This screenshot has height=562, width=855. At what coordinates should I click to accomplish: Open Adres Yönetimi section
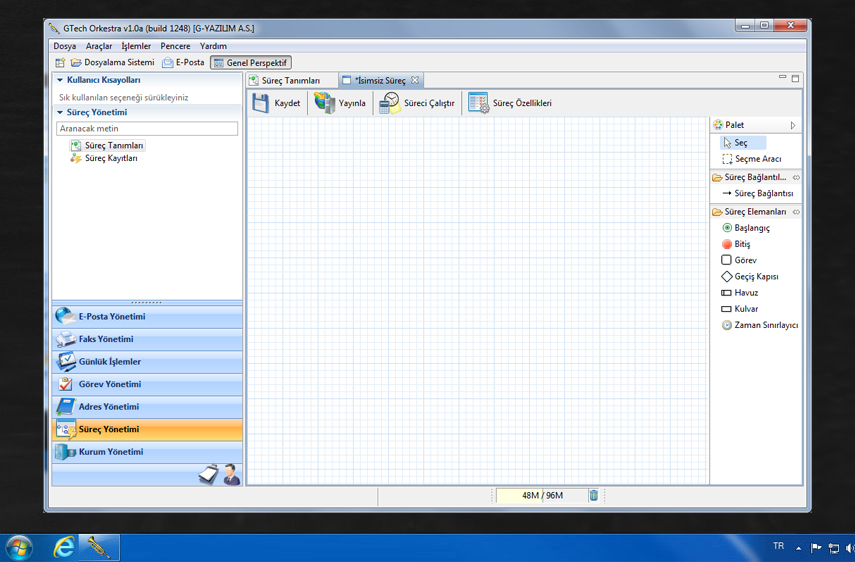tap(147, 407)
